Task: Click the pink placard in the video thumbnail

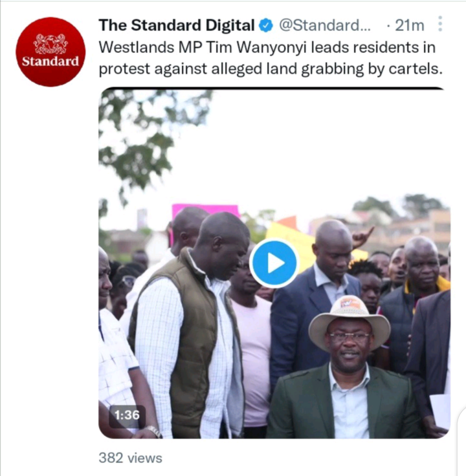Action: 205,211
